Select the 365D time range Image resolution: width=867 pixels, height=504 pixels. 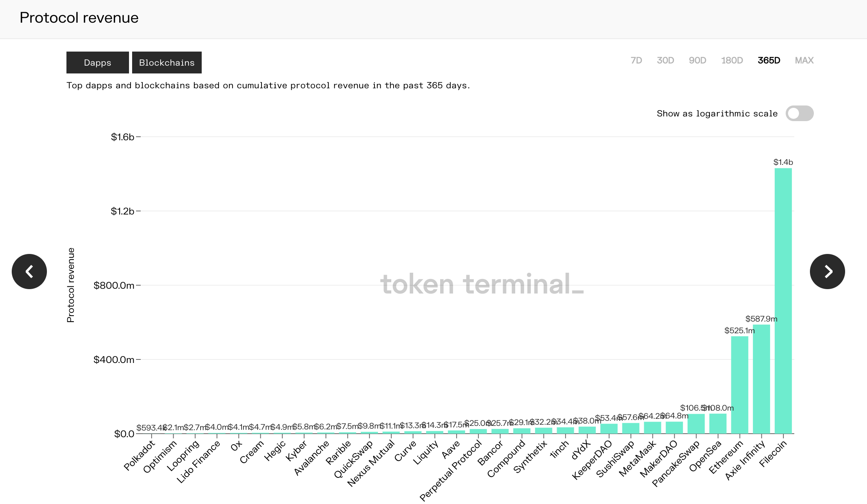pos(769,61)
